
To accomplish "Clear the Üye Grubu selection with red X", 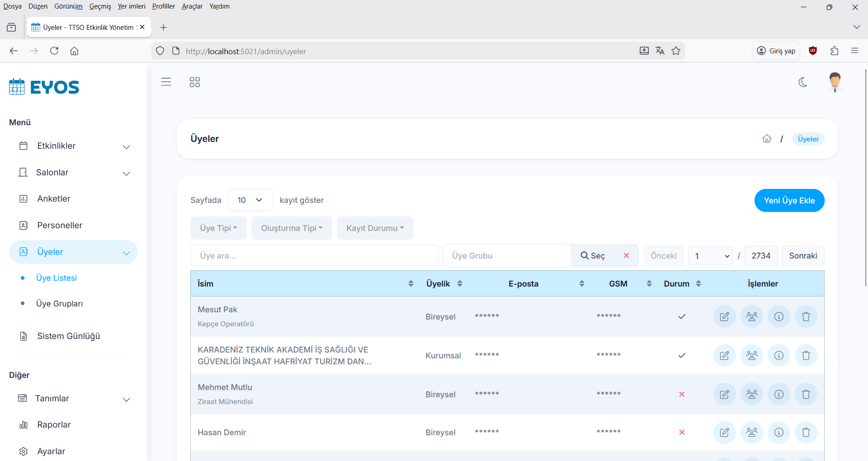I will (626, 256).
